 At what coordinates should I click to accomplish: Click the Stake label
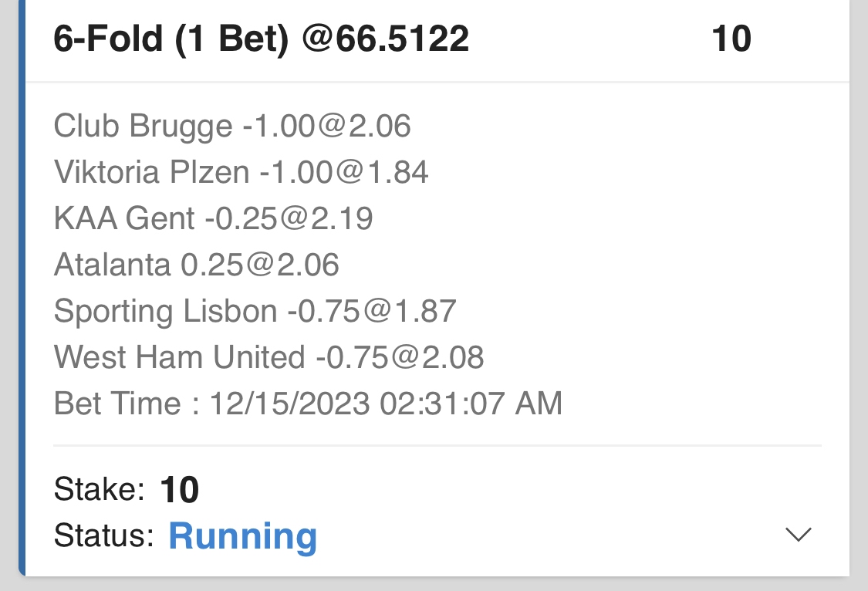coord(100,489)
